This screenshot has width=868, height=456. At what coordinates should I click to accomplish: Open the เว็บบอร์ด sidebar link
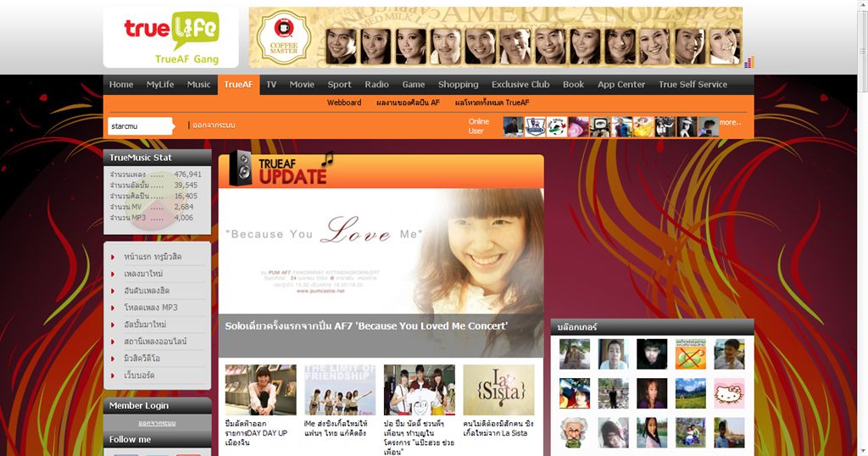tap(139, 375)
